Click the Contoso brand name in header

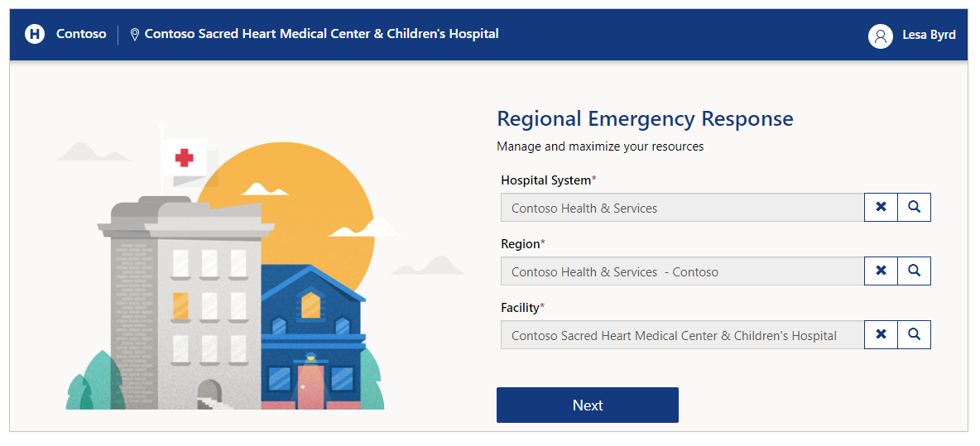pos(81,34)
